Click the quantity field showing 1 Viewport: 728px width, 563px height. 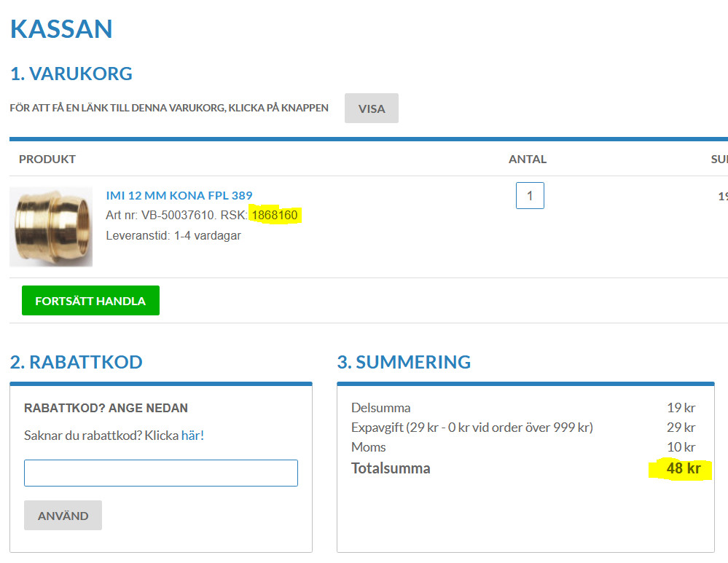click(530, 195)
